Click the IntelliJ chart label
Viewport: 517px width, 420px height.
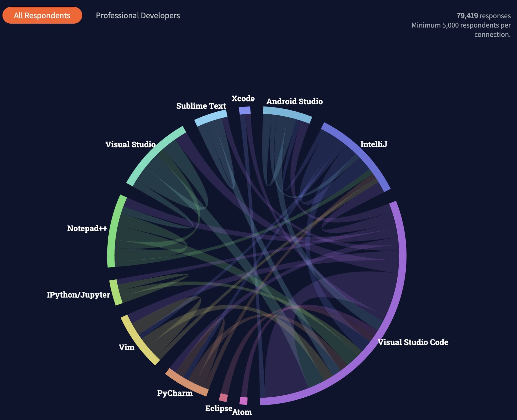[373, 144]
